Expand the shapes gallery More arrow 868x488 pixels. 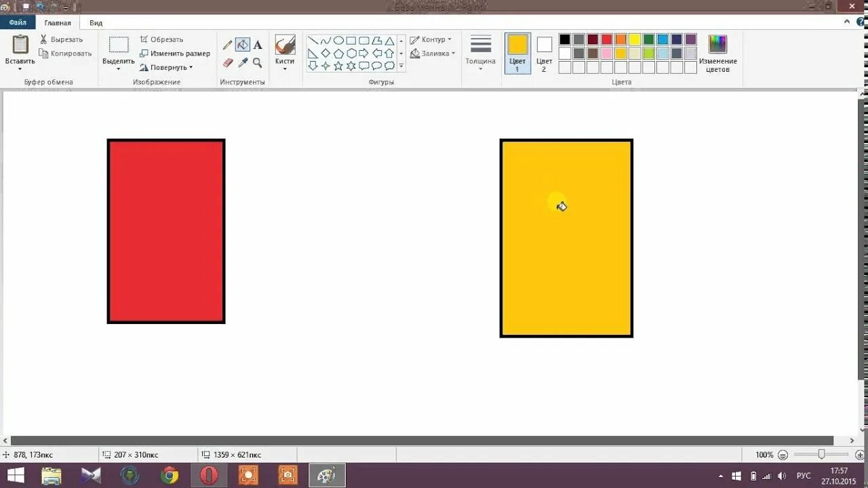[x=401, y=66]
